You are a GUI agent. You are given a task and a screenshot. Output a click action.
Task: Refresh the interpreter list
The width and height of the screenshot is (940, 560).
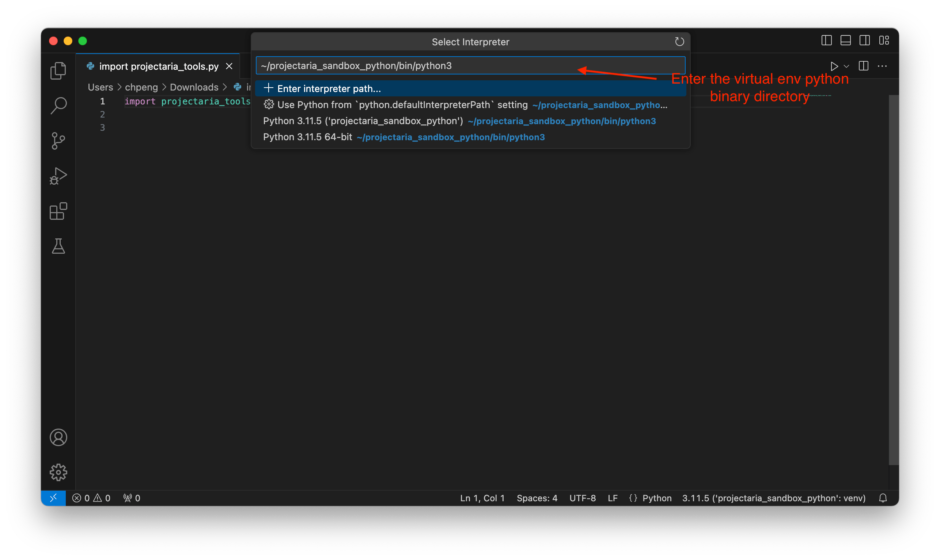pyautogui.click(x=679, y=42)
